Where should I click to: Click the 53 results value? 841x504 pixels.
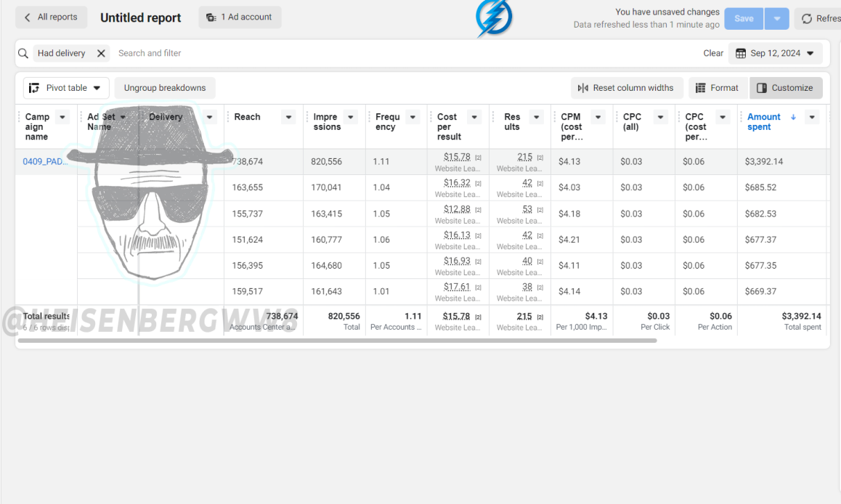(x=527, y=209)
